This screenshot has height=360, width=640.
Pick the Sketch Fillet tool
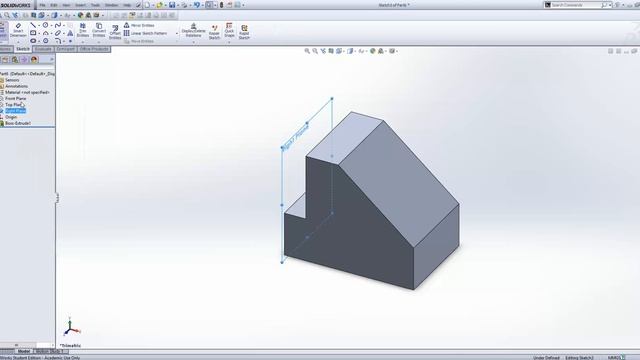click(58, 41)
